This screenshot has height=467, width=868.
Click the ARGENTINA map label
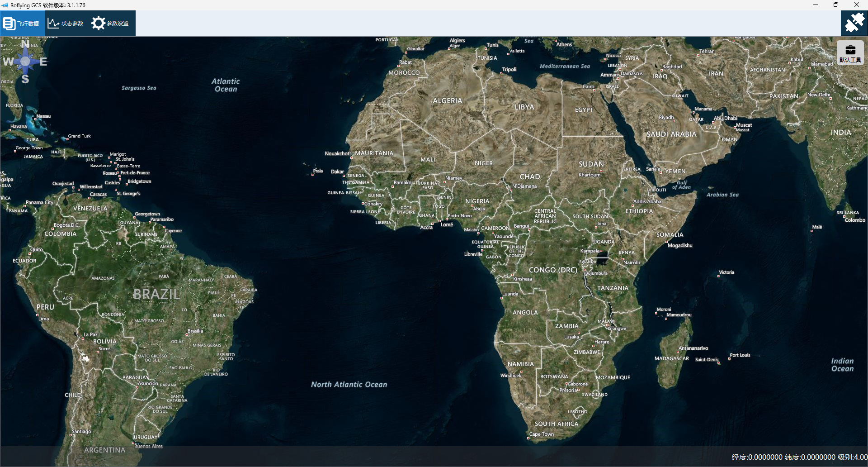[x=105, y=450]
